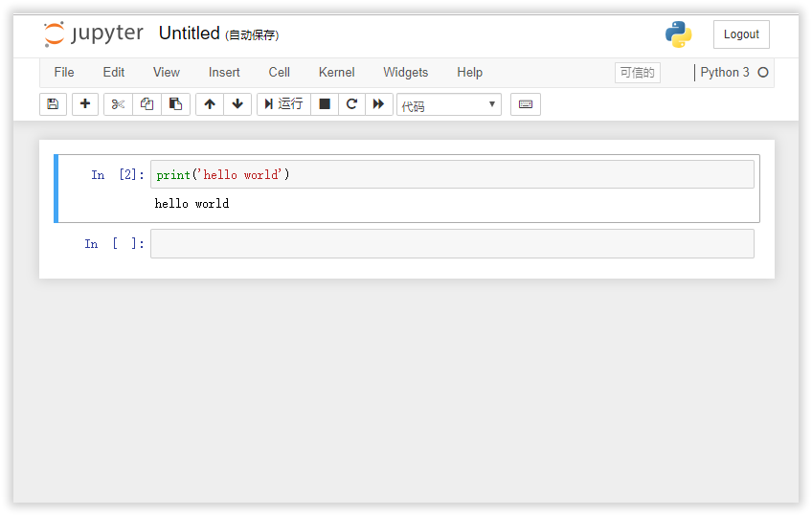This screenshot has width=812, height=516.
Task: Move selected cell up arrow
Action: [x=210, y=104]
